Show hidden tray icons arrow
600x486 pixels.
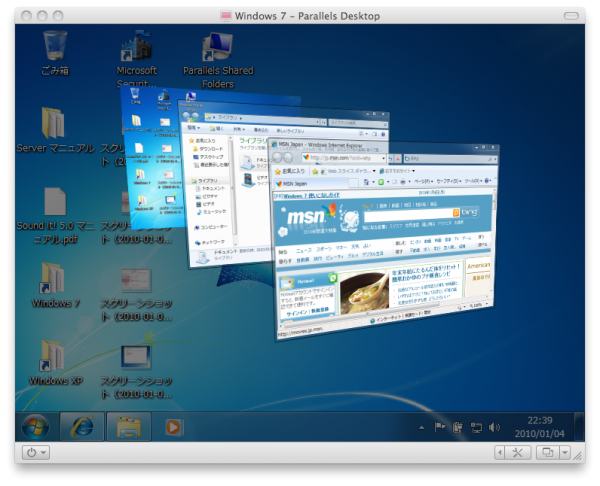[x=421, y=427]
